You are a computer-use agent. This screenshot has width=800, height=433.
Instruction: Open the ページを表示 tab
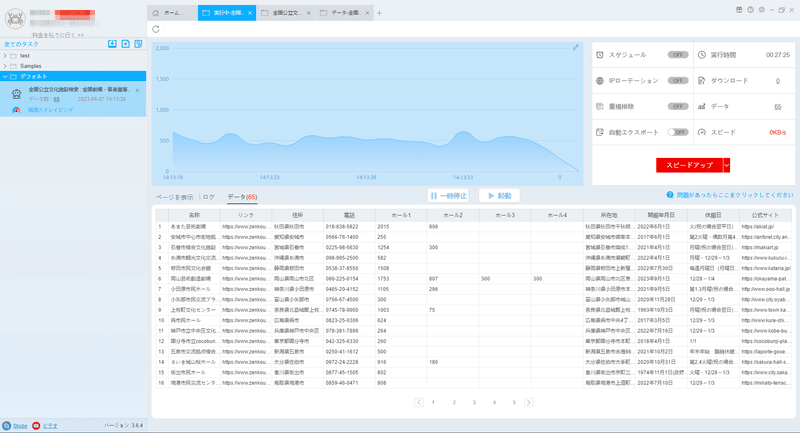coord(174,197)
